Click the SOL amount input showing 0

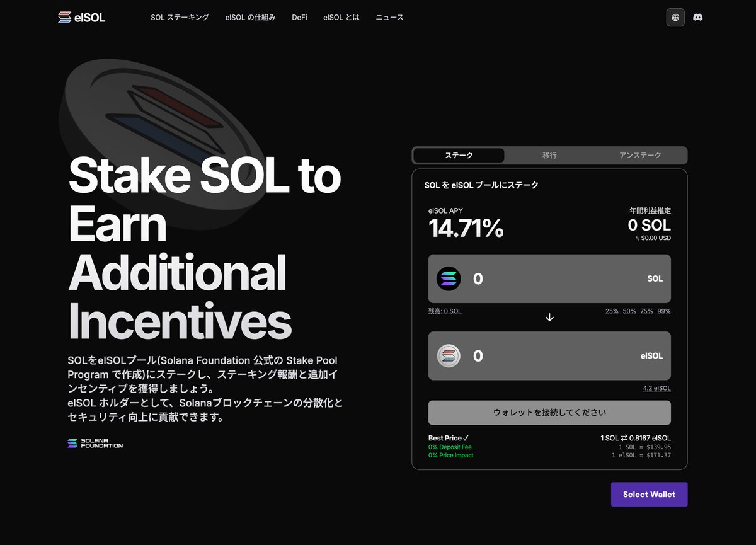[x=478, y=278]
